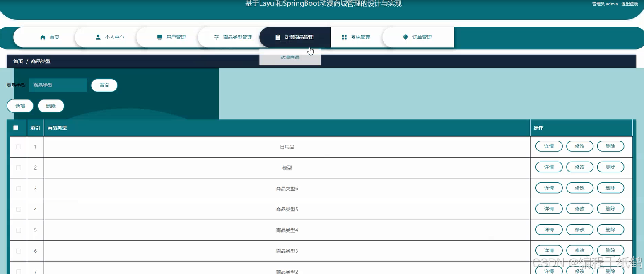Click the sliders icon beside 商品类型管理

216,37
